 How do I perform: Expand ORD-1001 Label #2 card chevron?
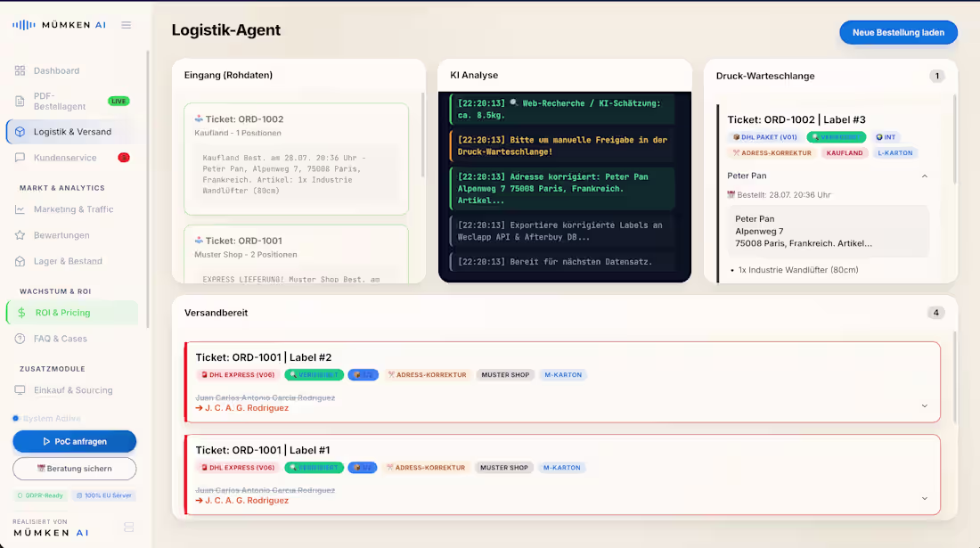925,406
